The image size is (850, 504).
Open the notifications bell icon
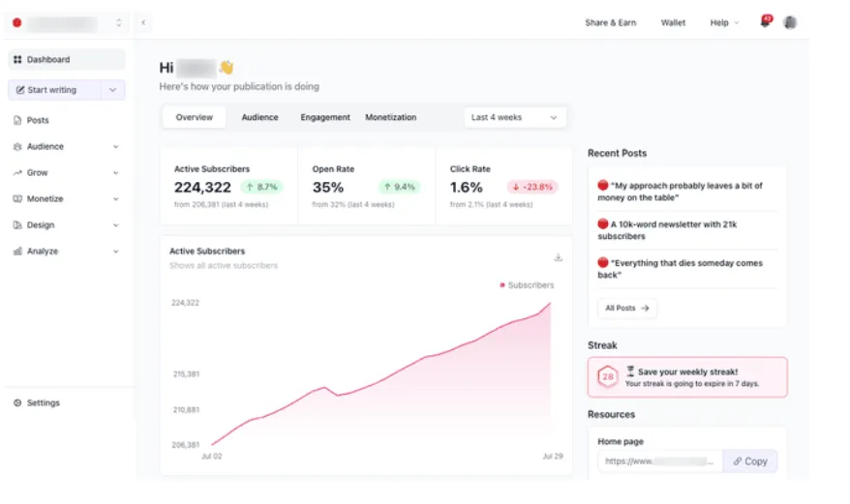[x=766, y=21]
